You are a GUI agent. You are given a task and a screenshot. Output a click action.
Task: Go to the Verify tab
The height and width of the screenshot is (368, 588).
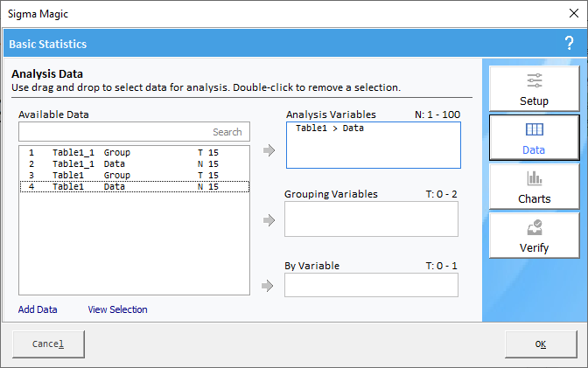[534, 236]
